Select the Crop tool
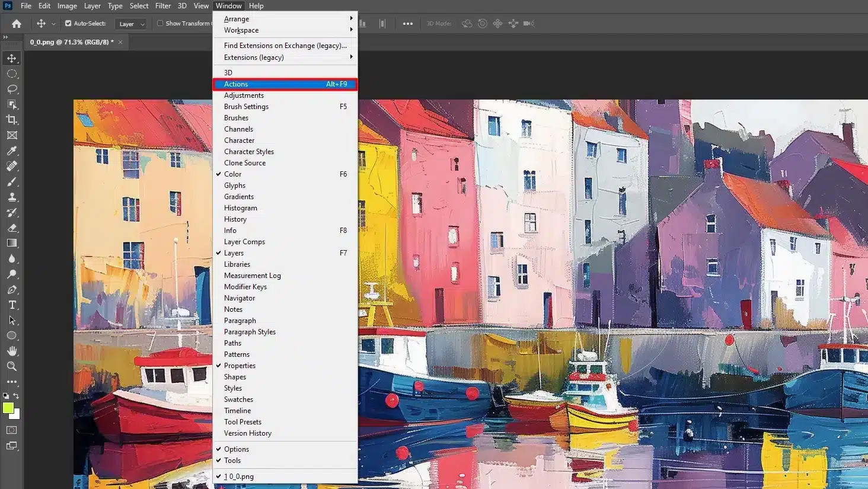The image size is (868, 489). pos(12,120)
